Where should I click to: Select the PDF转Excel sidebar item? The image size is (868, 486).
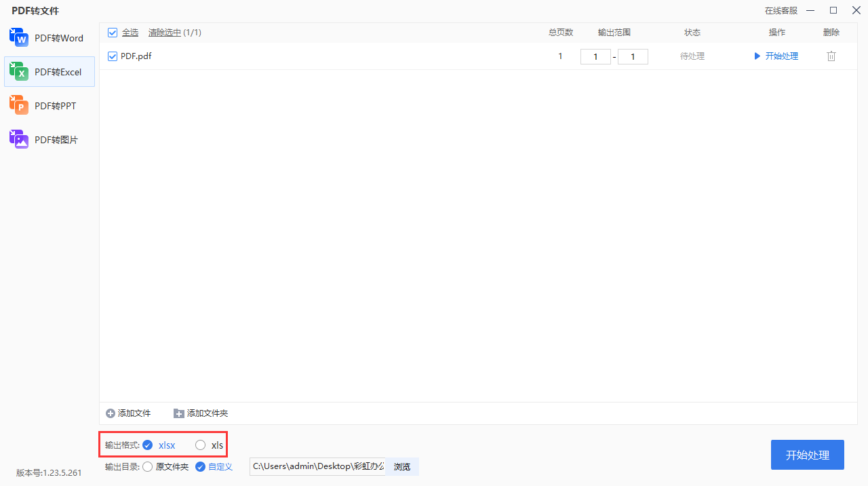(49, 72)
